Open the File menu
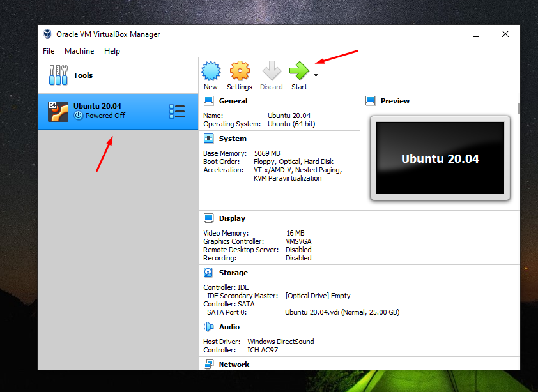The image size is (538, 392). (x=49, y=51)
